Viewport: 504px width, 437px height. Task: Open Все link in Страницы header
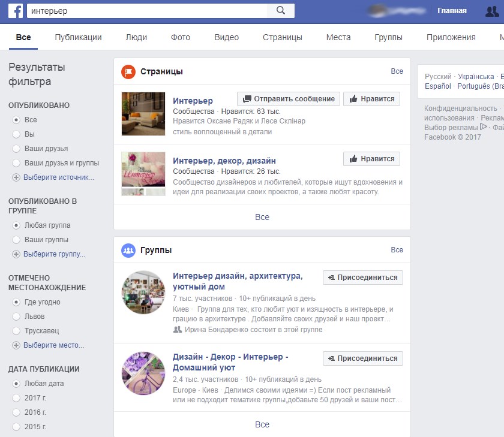(x=397, y=71)
